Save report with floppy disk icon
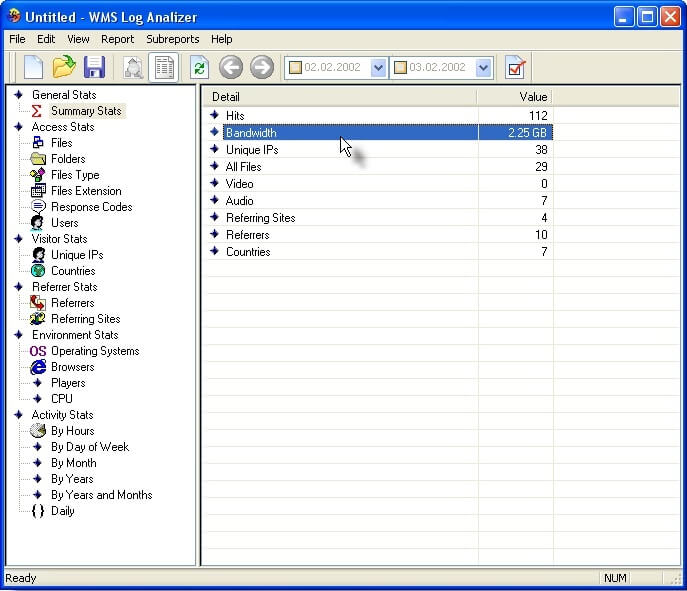 [x=94, y=67]
